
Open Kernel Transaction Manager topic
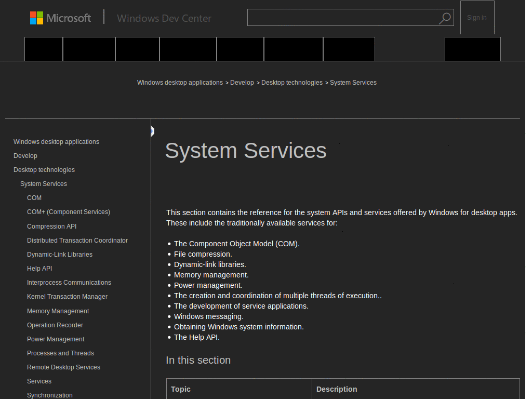click(x=67, y=296)
